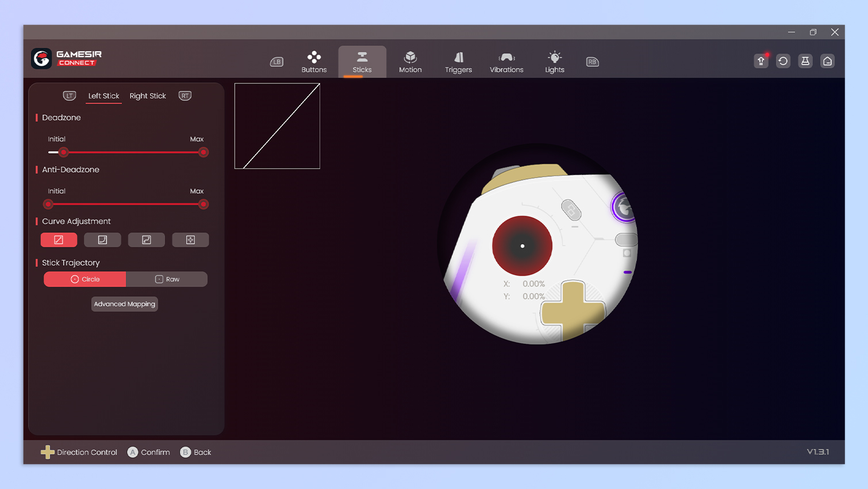Image resolution: width=868 pixels, height=489 pixels.
Task: Switch Stick Trajectory to Raw
Action: click(x=167, y=279)
